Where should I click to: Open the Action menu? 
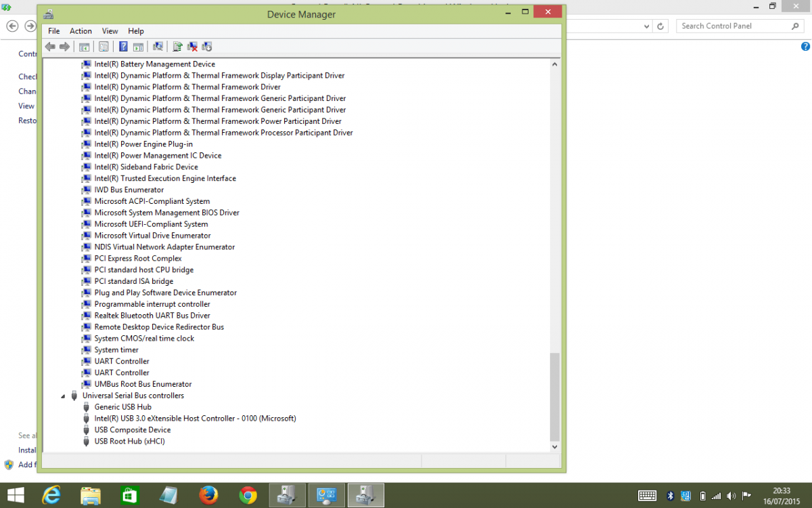point(81,31)
